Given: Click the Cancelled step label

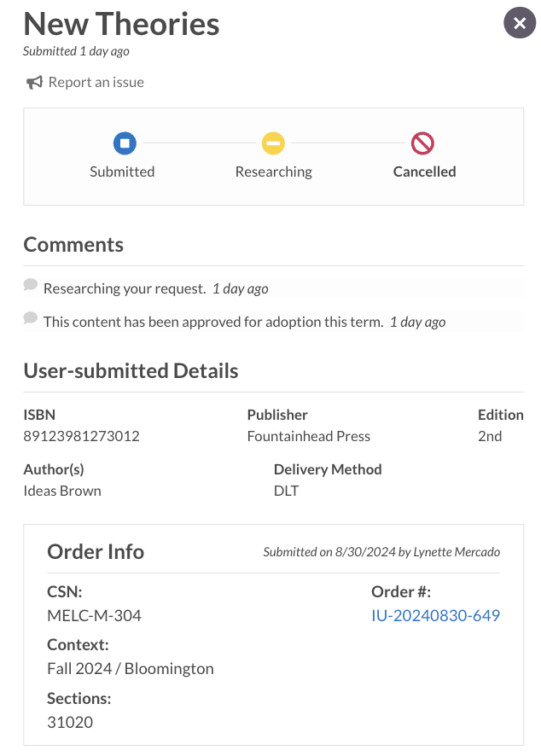Looking at the screenshot, I should pos(424,172).
